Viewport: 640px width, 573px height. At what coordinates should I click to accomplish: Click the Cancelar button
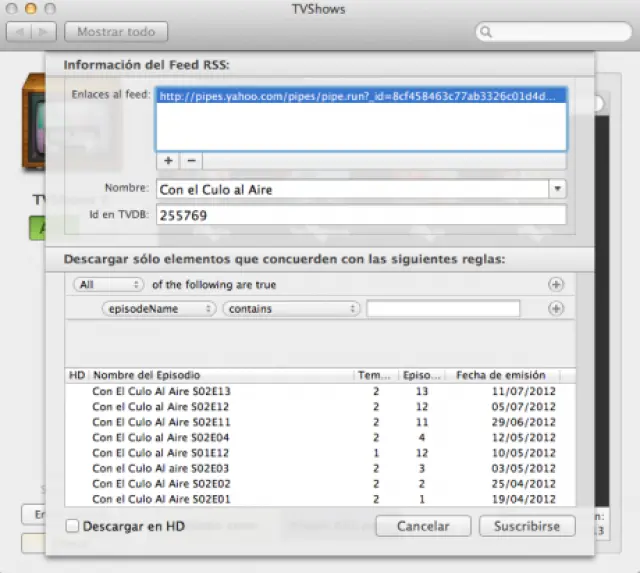click(x=423, y=526)
